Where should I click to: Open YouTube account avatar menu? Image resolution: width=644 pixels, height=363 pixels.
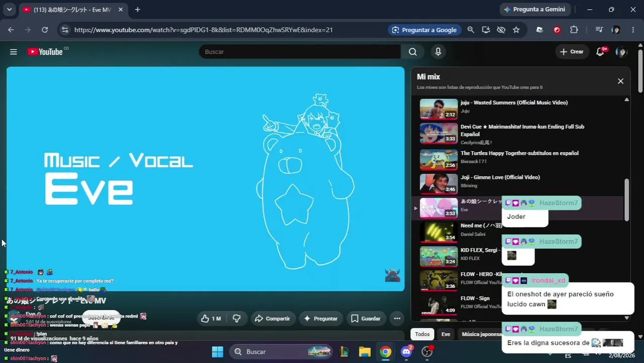[x=622, y=51]
